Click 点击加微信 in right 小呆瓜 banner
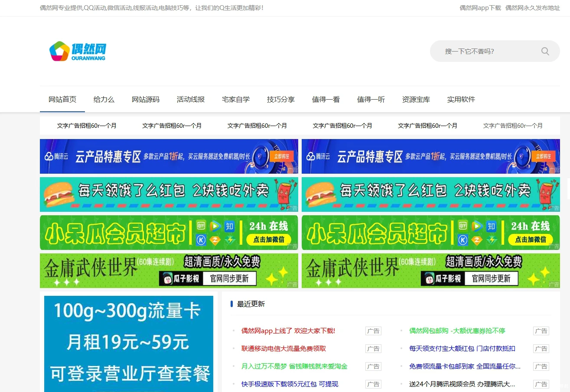 531,240
